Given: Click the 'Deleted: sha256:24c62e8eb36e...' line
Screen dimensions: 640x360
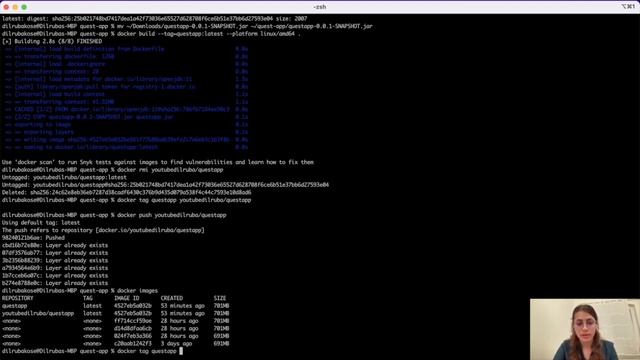Looking at the screenshot, I should coord(127,193).
